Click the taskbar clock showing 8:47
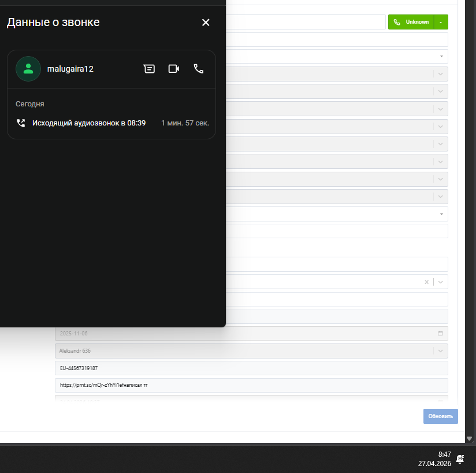Screen dimensions: 476x473 click(434, 459)
